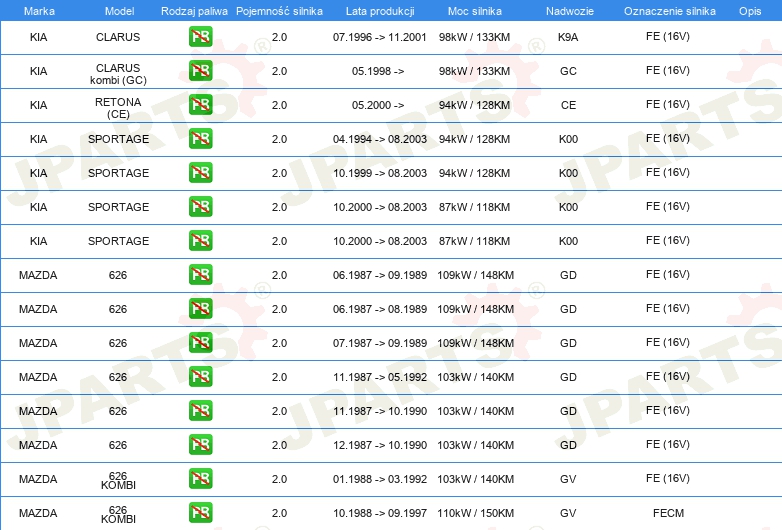782x530 pixels.
Task: Click the '11.1987 -> 05.1992' production years cell
Action: [380, 377]
